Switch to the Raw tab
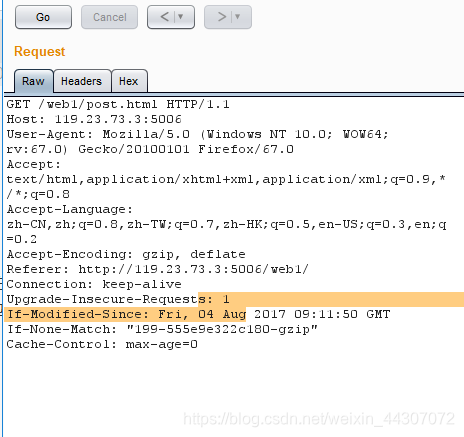This screenshot has height=437, width=464. click(33, 81)
